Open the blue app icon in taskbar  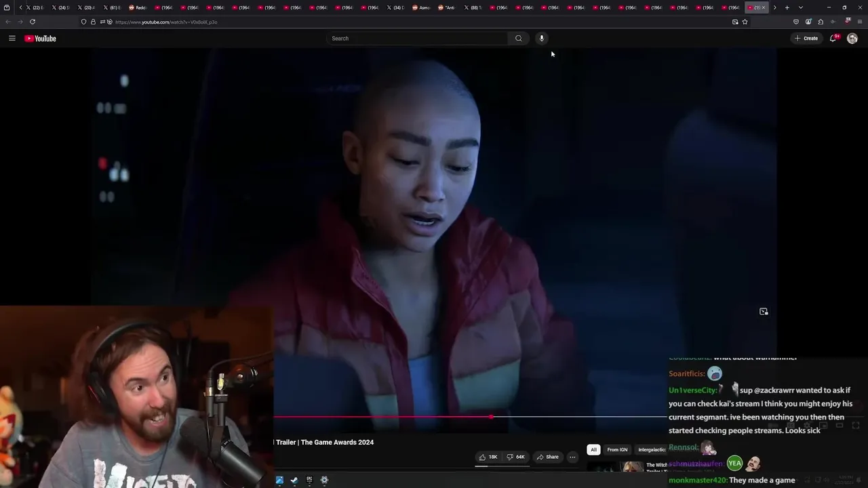click(x=279, y=481)
